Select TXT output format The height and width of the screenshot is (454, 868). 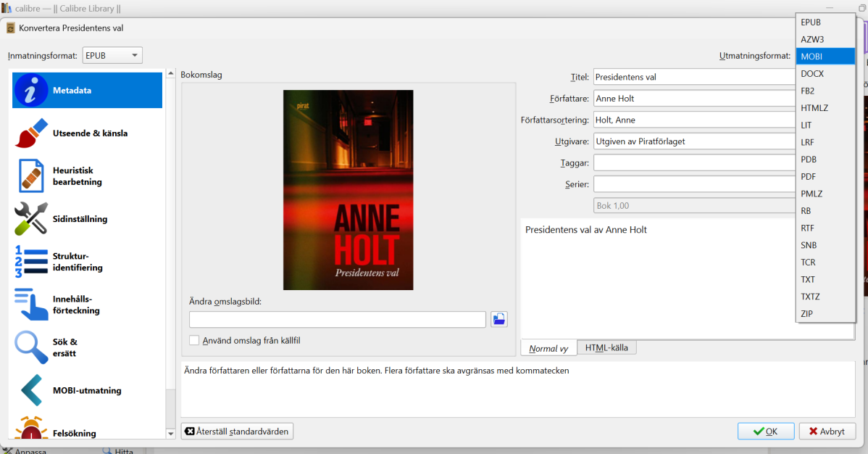click(825, 280)
